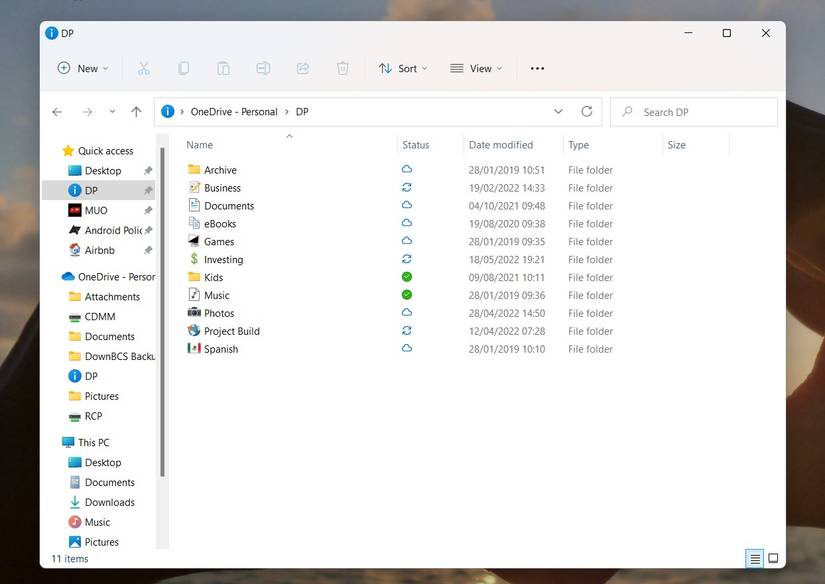Delete selection using the trash icon
Screen dimensions: 825x584
(341, 68)
